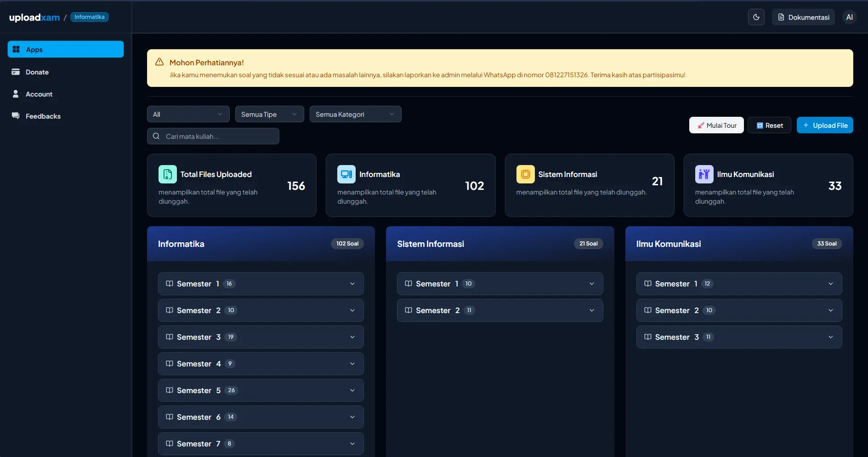Open the Semua Tipe dropdown
The height and width of the screenshot is (457, 868).
(x=269, y=114)
